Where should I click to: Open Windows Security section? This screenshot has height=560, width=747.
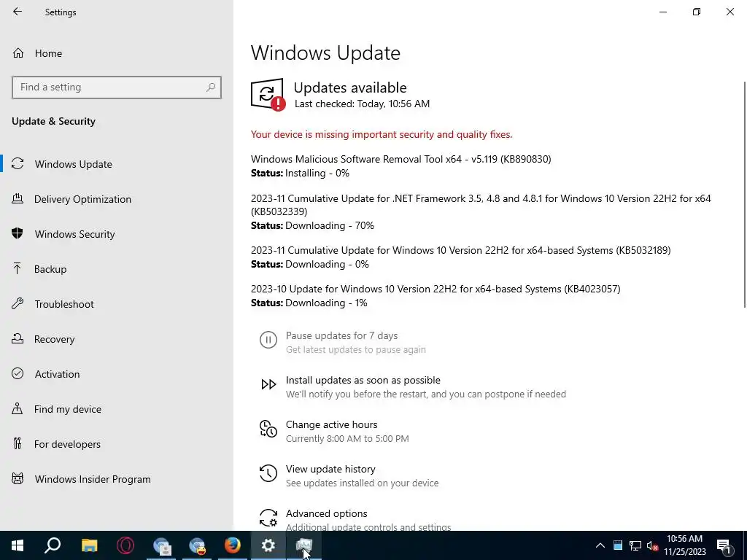(x=75, y=234)
